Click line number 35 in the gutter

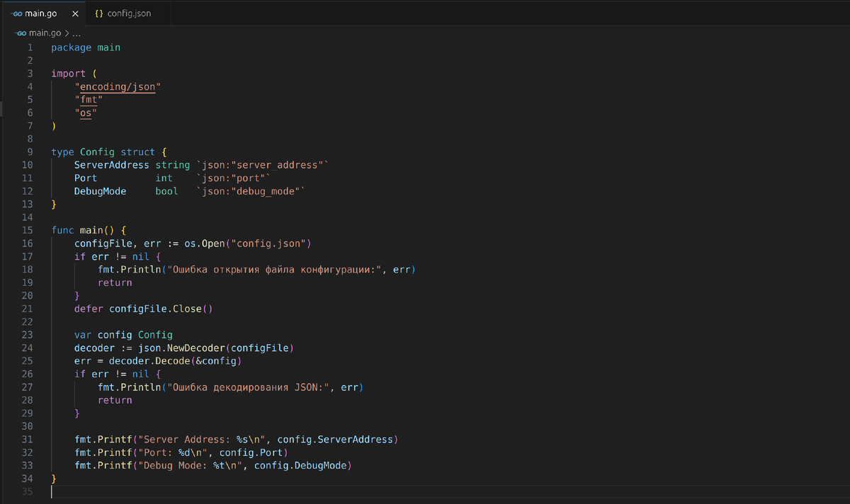pyautogui.click(x=28, y=492)
